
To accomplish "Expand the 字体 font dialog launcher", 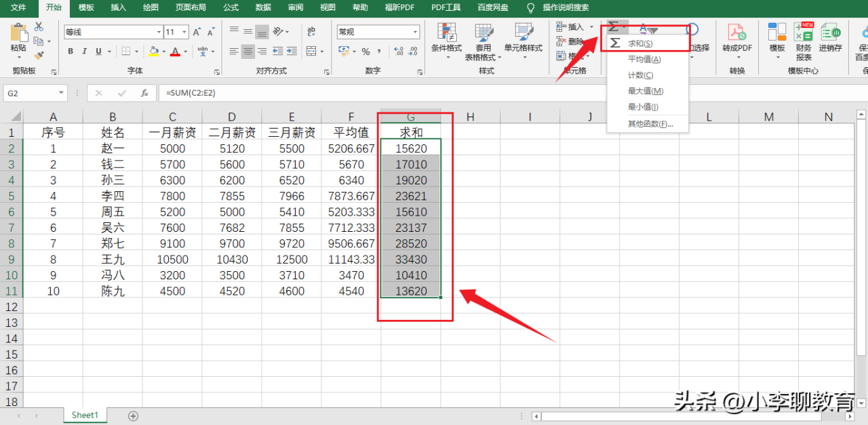I will [217, 71].
